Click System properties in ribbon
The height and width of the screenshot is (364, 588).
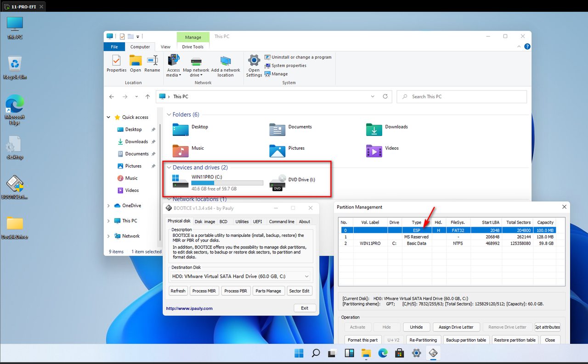(285, 65)
